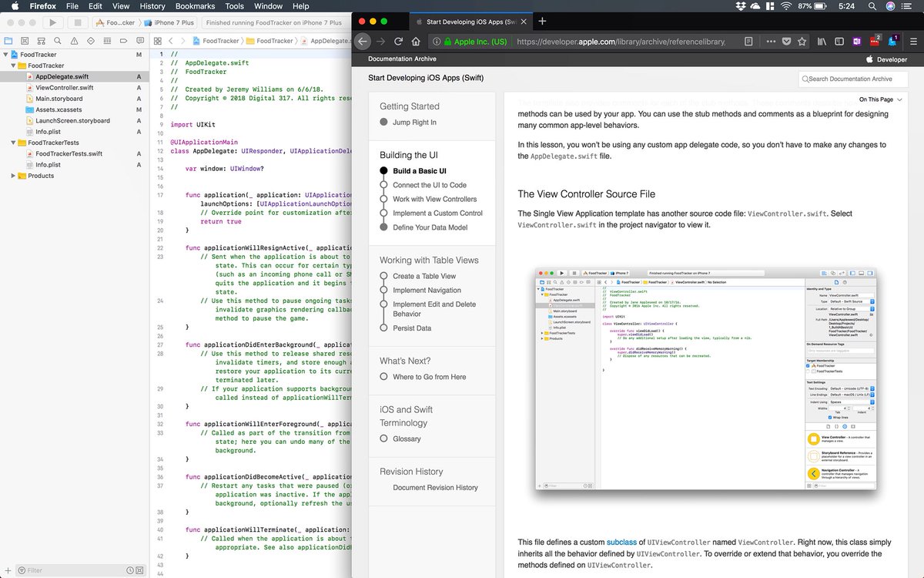Open the Bookmarks menu
This screenshot has height=578, width=924.
click(x=195, y=6)
